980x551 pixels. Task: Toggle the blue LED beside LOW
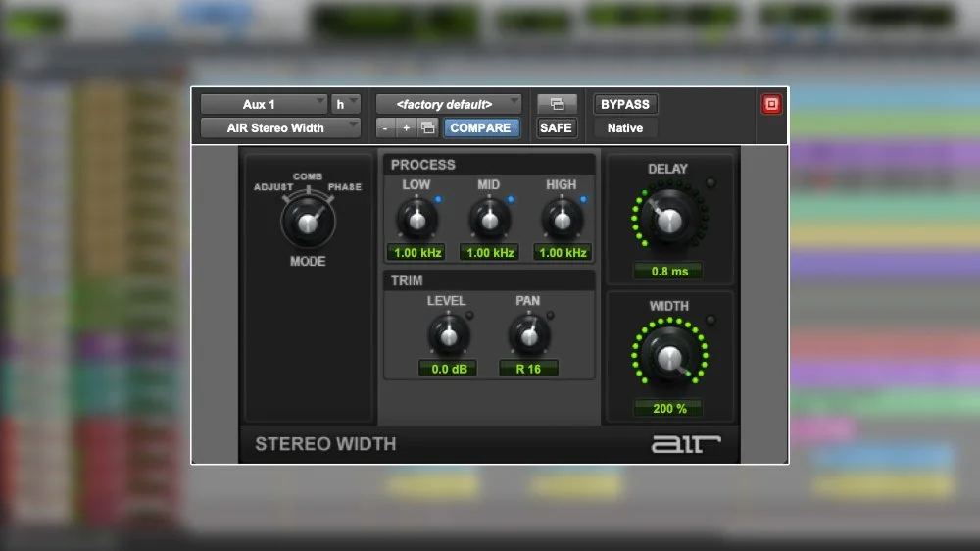(x=438, y=199)
